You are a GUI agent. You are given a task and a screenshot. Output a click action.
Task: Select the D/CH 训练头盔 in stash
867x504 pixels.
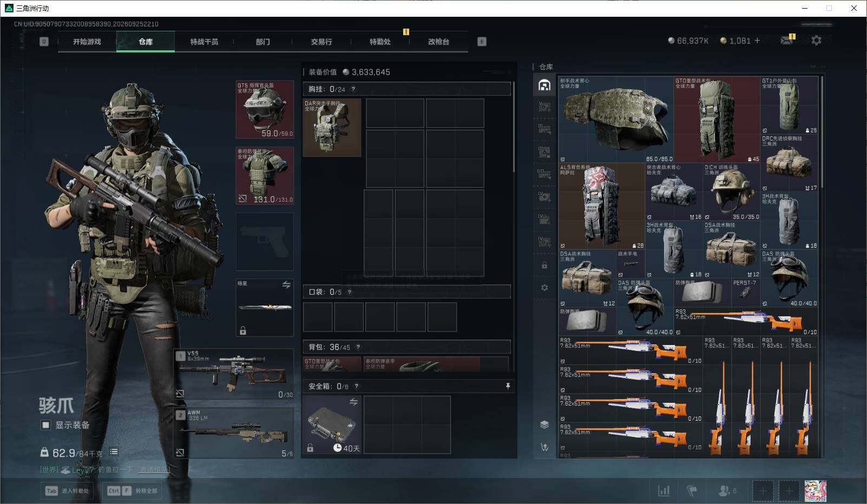point(732,192)
